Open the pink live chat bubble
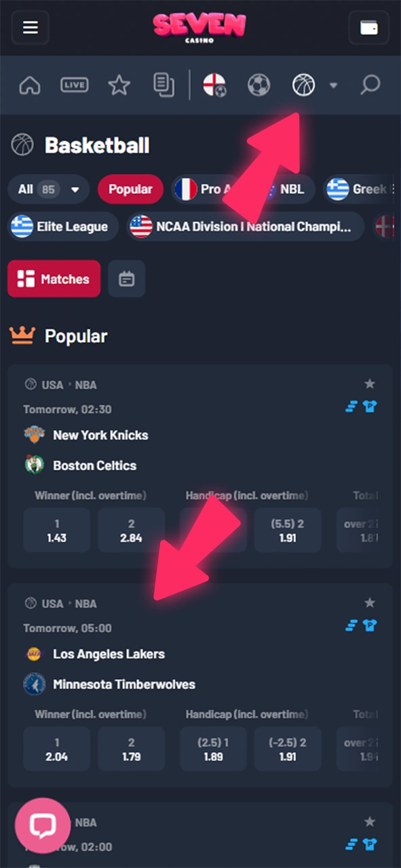The image size is (401, 868). pyautogui.click(x=43, y=825)
